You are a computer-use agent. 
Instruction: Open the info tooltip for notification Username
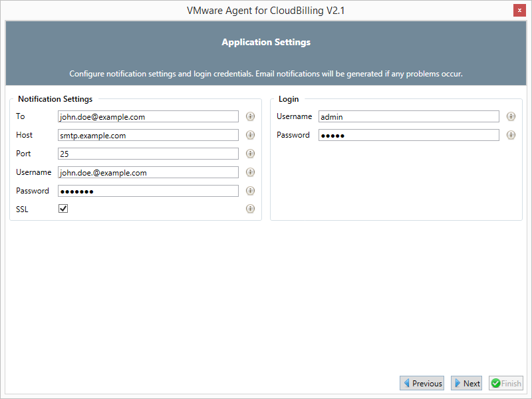(x=250, y=172)
